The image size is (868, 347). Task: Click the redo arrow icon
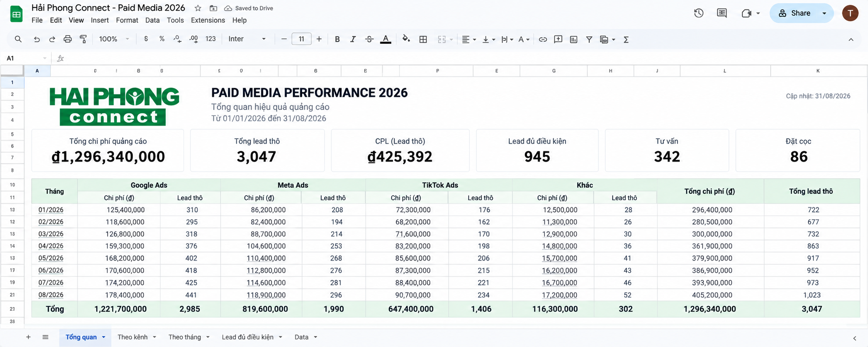(52, 39)
